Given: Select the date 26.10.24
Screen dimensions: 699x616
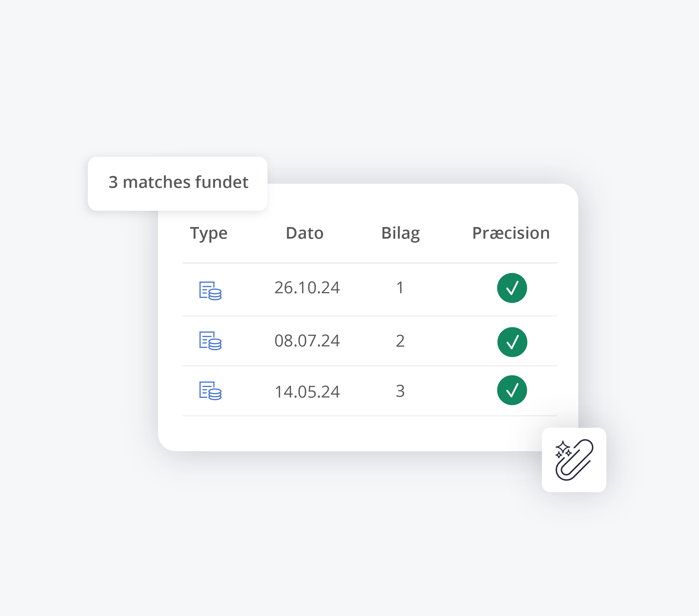Looking at the screenshot, I should [x=307, y=288].
